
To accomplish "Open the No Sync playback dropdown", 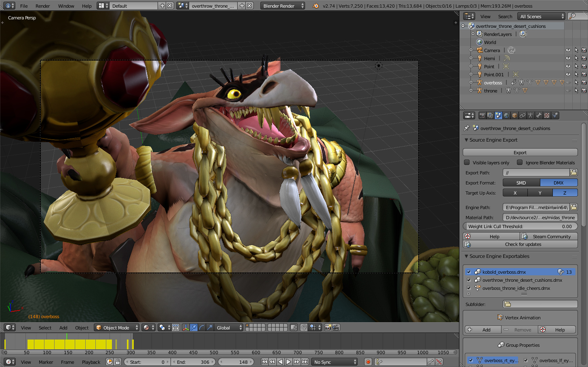I will point(335,362).
